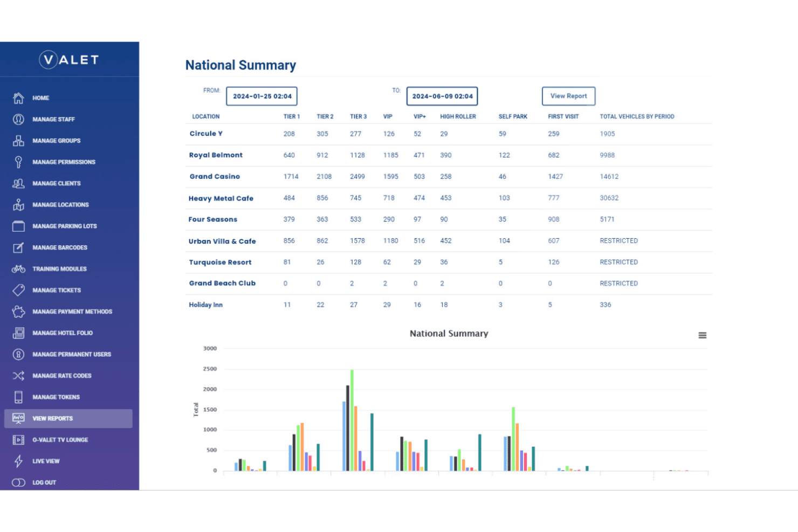Click the HIGH ROLLER column header

pyautogui.click(x=458, y=116)
